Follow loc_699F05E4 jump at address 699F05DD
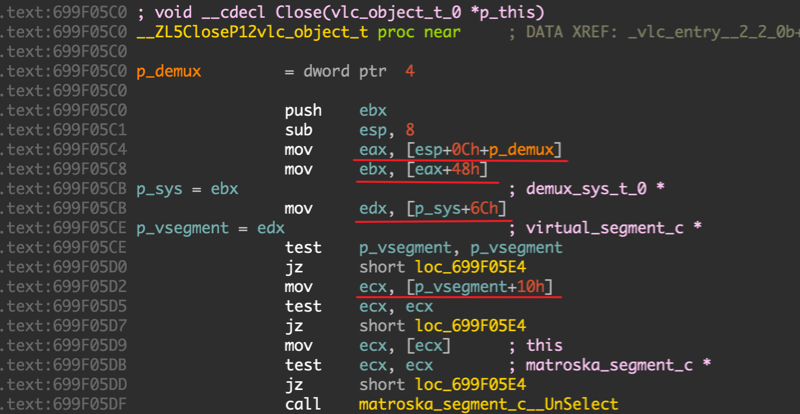The image size is (800, 414). pos(470,385)
